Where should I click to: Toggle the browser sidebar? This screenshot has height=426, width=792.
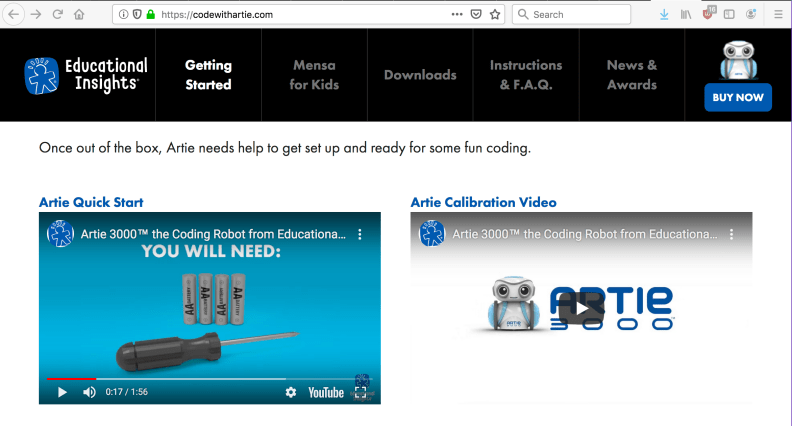[x=729, y=15]
